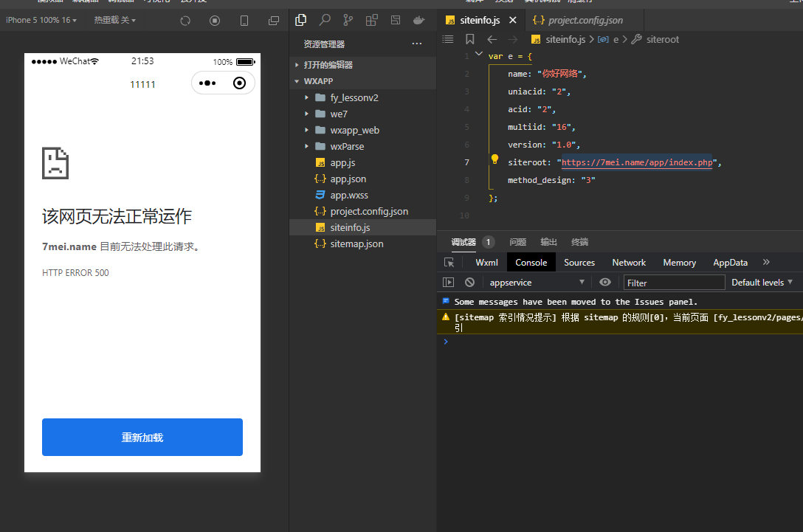Open the search icon in sidebar
The width and height of the screenshot is (803, 532).
click(325, 20)
